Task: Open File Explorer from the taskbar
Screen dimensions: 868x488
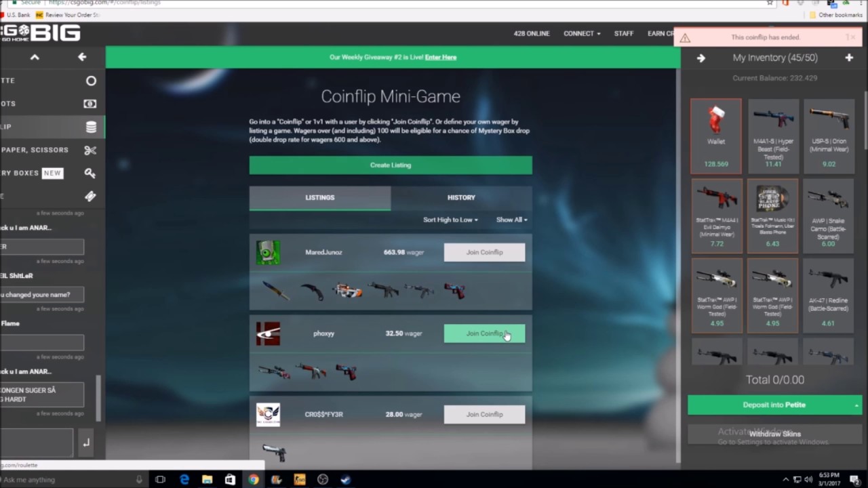Action: click(208, 479)
